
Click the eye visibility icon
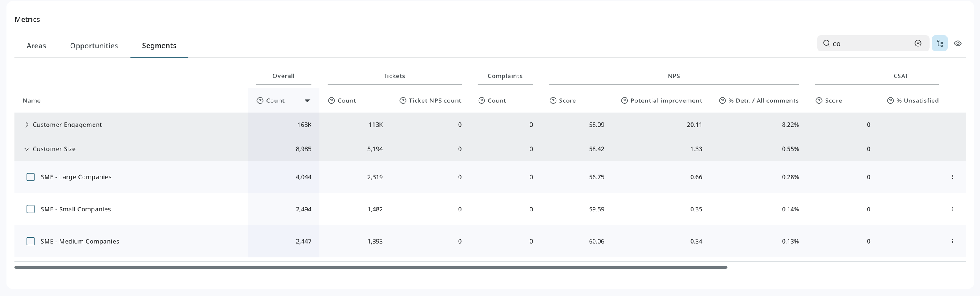958,43
